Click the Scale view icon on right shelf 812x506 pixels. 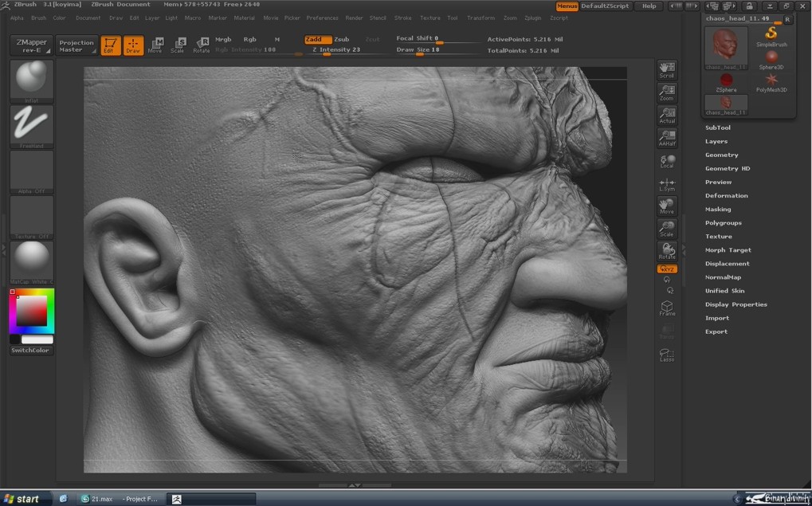(667, 229)
